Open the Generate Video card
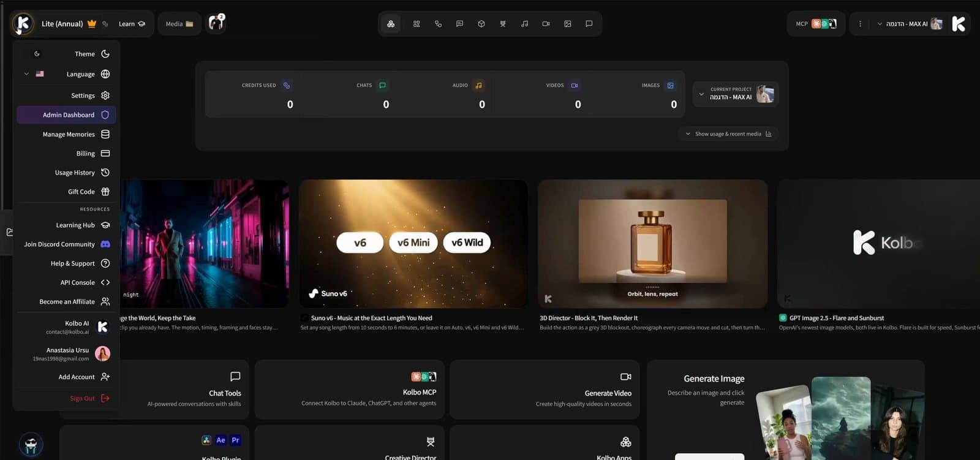Viewport: 980px width, 460px height. click(545, 390)
